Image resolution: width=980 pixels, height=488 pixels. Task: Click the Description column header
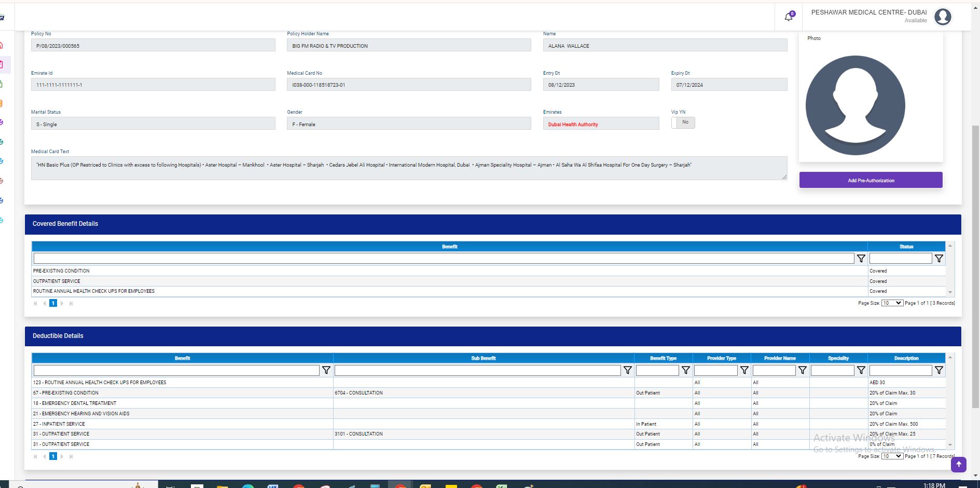pos(906,358)
